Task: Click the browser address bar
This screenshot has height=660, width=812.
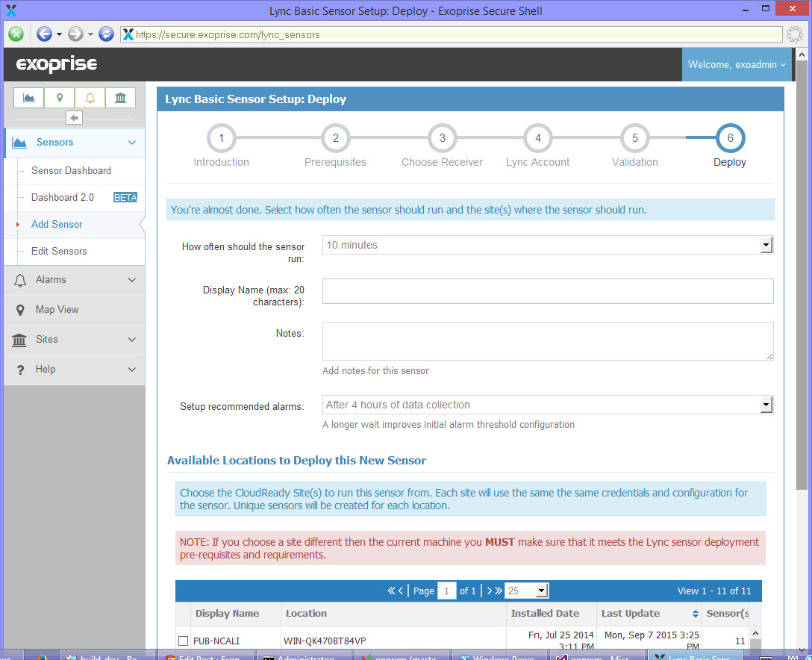Action: click(x=451, y=34)
